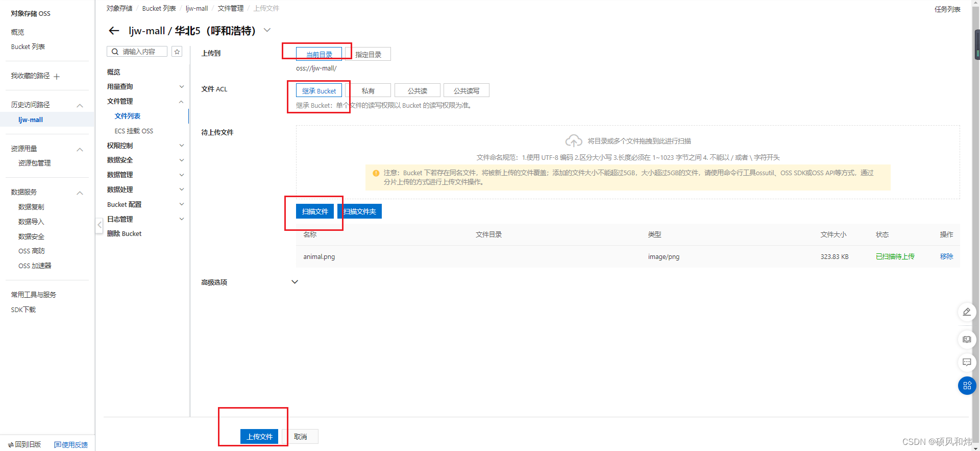Click the star favorite icon next to search
The width and height of the screenshot is (980, 451).
coord(177,52)
